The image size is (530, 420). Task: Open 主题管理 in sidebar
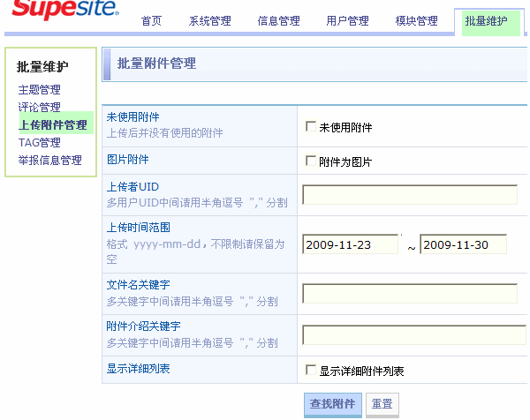(40, 90)
